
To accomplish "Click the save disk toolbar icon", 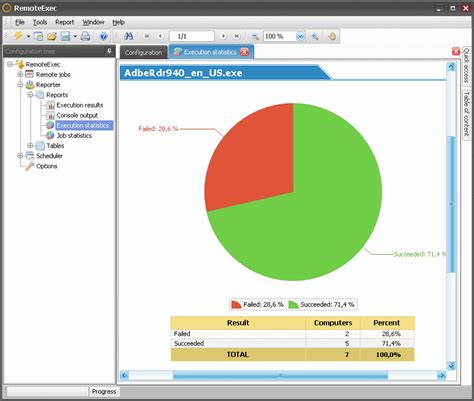I will [65, 36].
